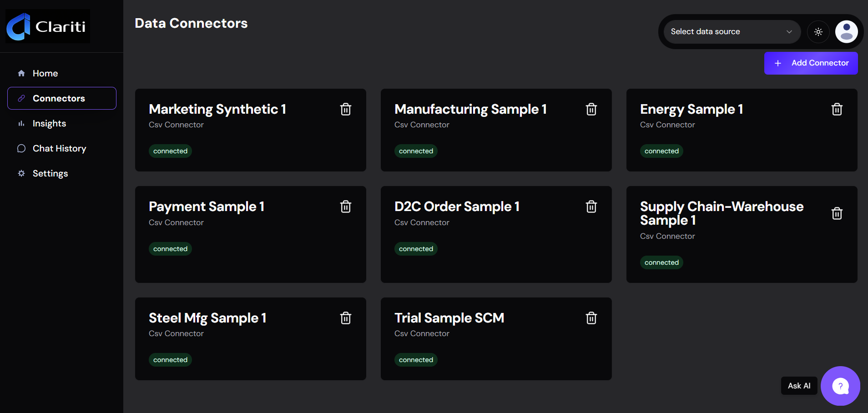The image size is (868, 413).
Task: Open the user profile avatar menu
Action: pos(847,32)
